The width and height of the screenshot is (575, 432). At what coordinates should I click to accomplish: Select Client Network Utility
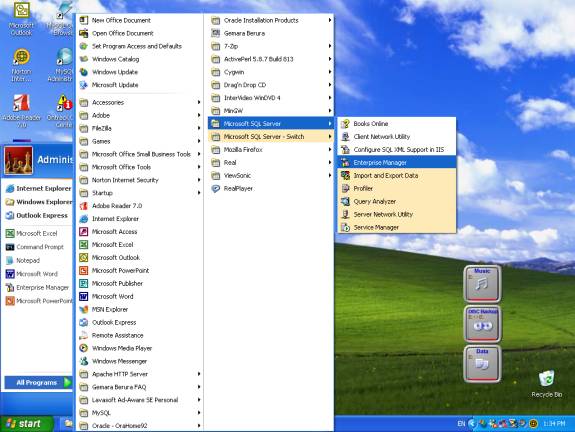click(396, 136)
